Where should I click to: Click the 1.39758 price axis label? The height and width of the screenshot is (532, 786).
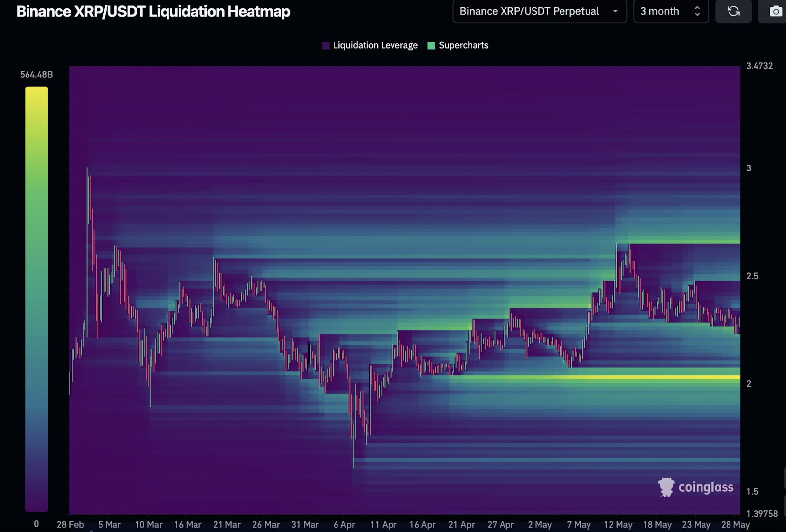pyautogui.click(x=762, y=514)
